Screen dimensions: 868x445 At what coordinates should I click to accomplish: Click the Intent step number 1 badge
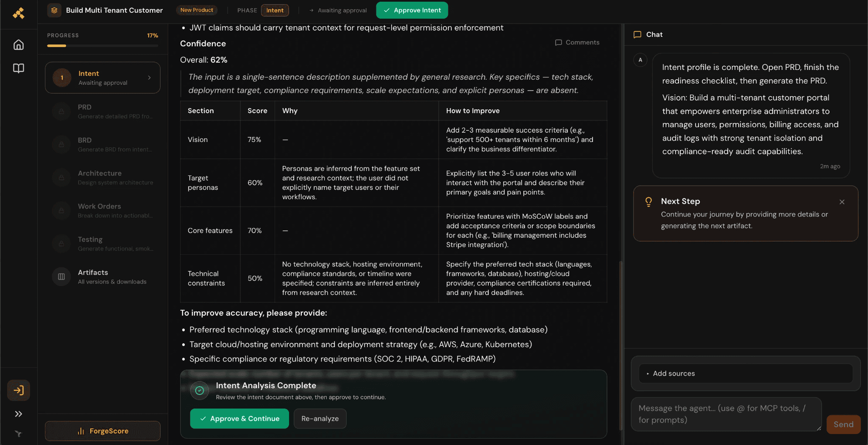click(x=62, y=78)
